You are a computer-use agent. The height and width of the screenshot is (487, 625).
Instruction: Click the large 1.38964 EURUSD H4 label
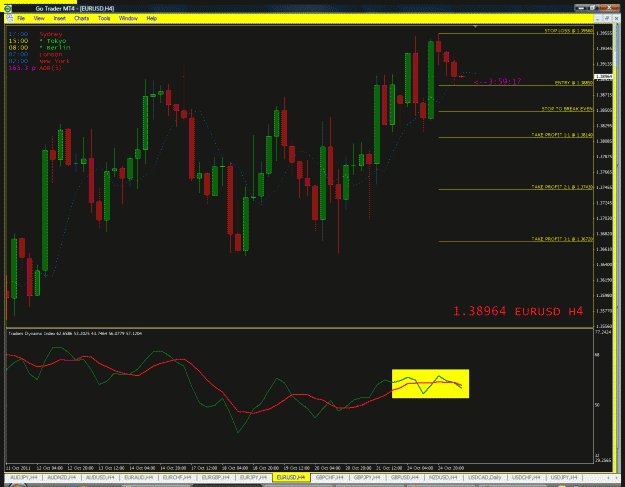518,311
